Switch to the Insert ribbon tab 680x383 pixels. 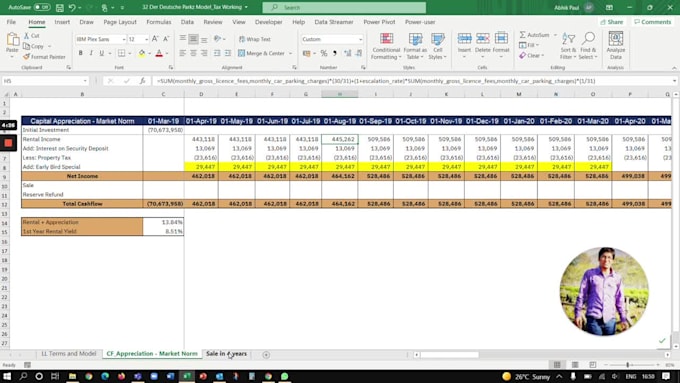(x=62, y=22)
